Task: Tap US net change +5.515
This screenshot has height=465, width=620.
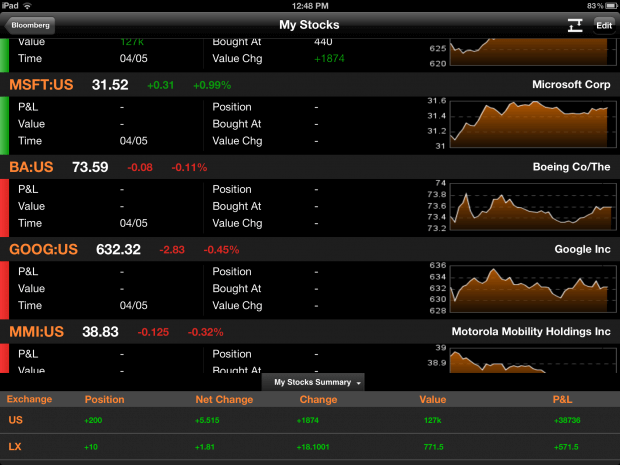Action: tap(207, 420)
